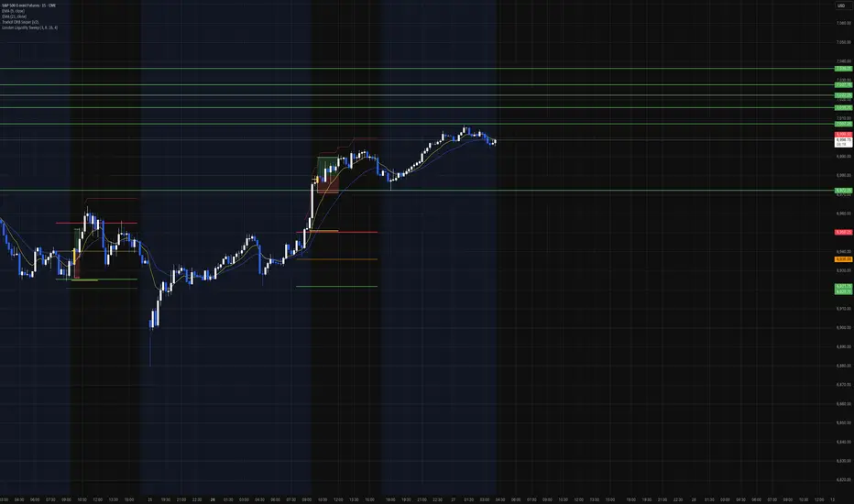The height and width of the screenshot is (504, 854).
Task: Select the topmost green horizontal line
Action: click(417, 68)
